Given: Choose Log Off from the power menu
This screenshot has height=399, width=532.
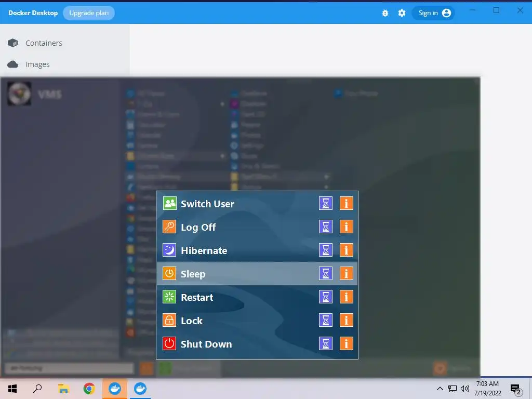Looking at the screenshot, I should click(x=257, y=227).
